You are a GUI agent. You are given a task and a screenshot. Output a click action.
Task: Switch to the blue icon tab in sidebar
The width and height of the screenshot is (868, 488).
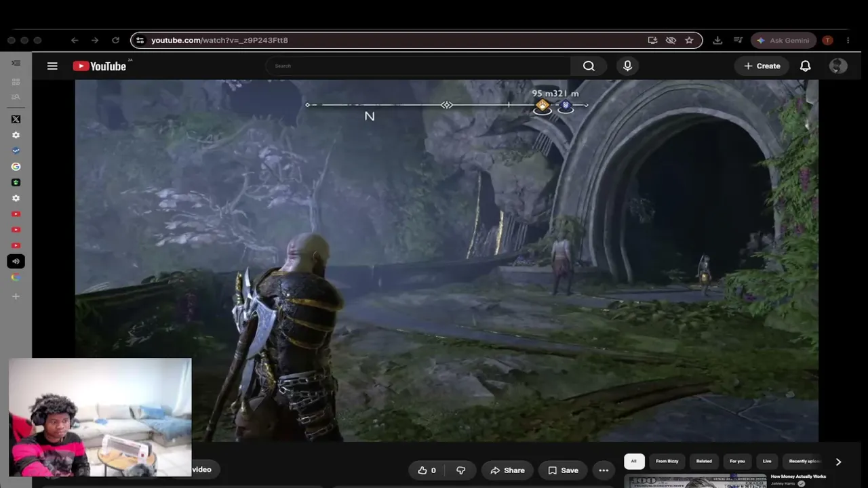click(x=16, y=150)
